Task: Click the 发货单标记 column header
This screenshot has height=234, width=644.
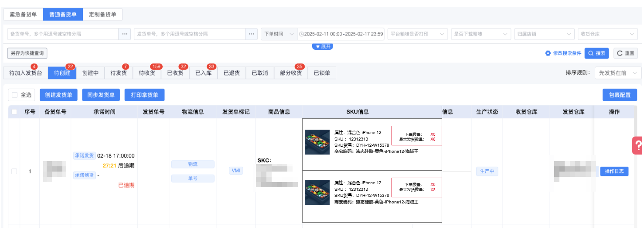Action: click(x=236, y=112)
